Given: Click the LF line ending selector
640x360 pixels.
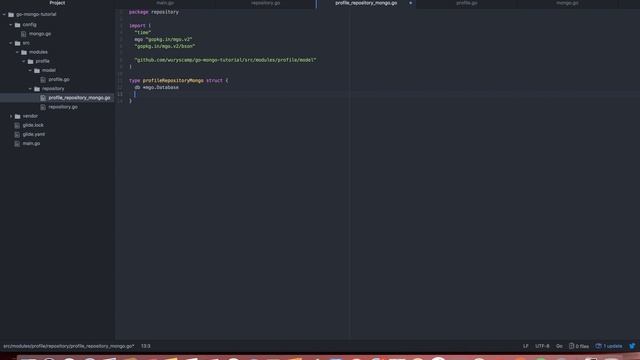Looking at the screenshot, I should tap(526, 346).
